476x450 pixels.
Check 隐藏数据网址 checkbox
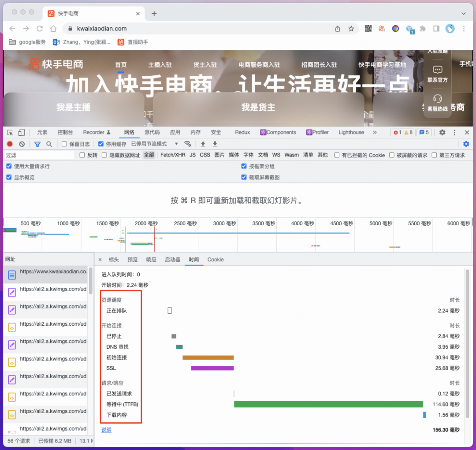104,155
